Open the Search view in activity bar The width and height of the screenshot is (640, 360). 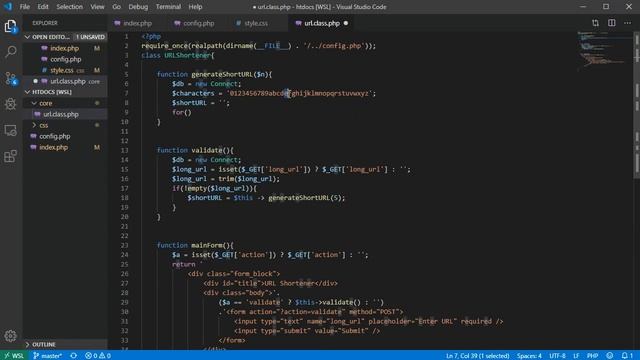(x=11, y=51)
